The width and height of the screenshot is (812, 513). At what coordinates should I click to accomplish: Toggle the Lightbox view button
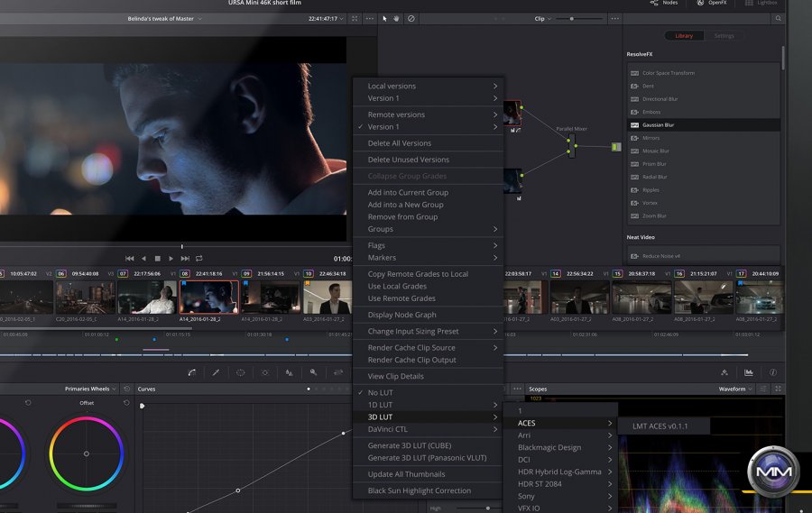pyautogui.click(x=761, y=3)
